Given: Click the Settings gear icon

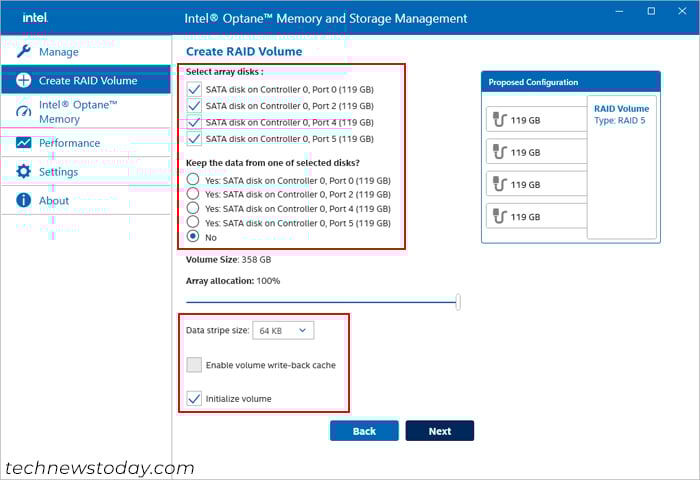Looking at the screenshot, I should point(24,171).
